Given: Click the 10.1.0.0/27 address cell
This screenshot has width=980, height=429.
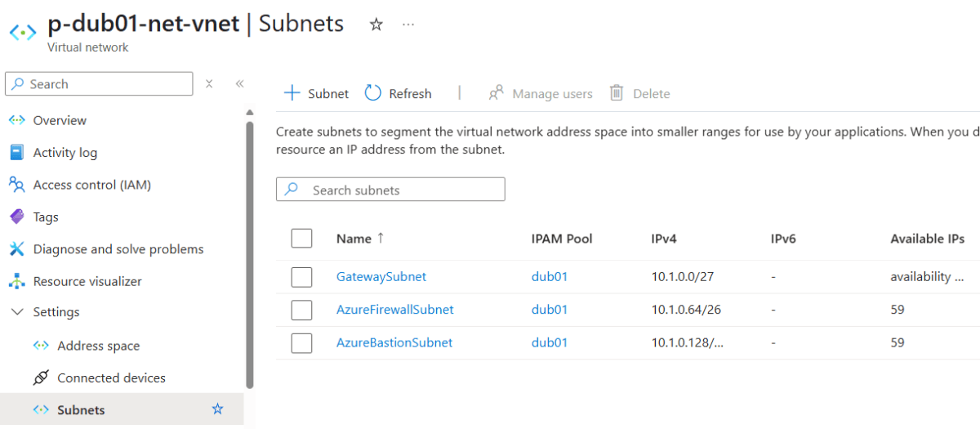Looking at the screenshot, I should [x=683, y=277].
